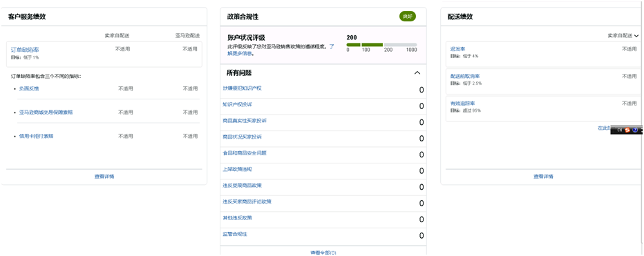Click the 客户服务绩效 panel heading
Viewport: 644px width, 256px height.
pos(27,17)
